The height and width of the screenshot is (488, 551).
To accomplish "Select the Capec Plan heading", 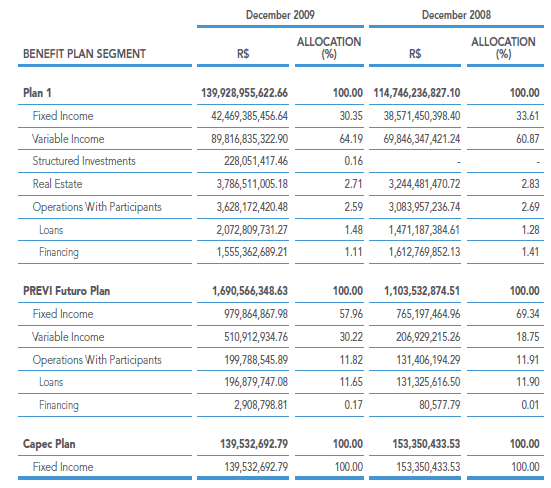I will [49, 444].
